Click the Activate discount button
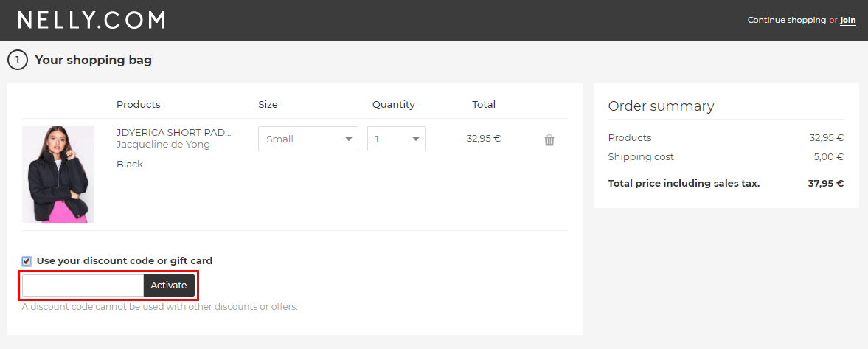Image resolution: width=868 pixels, height=349 pixels. (169, 286)
